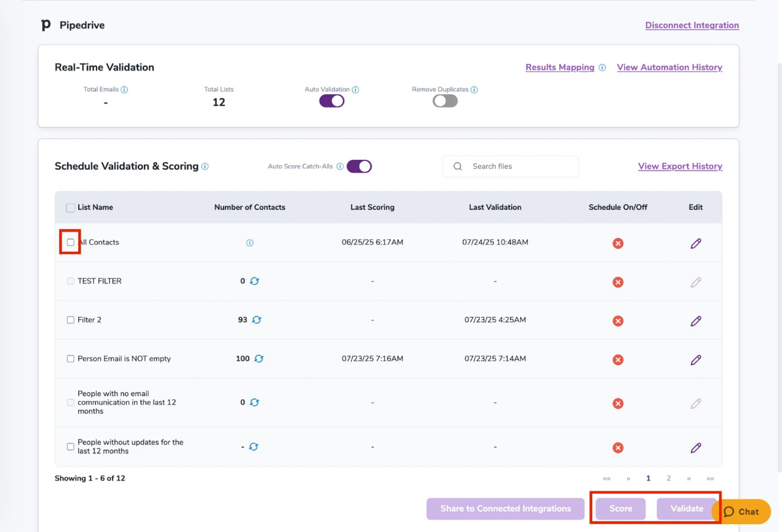
Task: Edit the Filter 2 list schedule
Action: [x=695, y=321]
